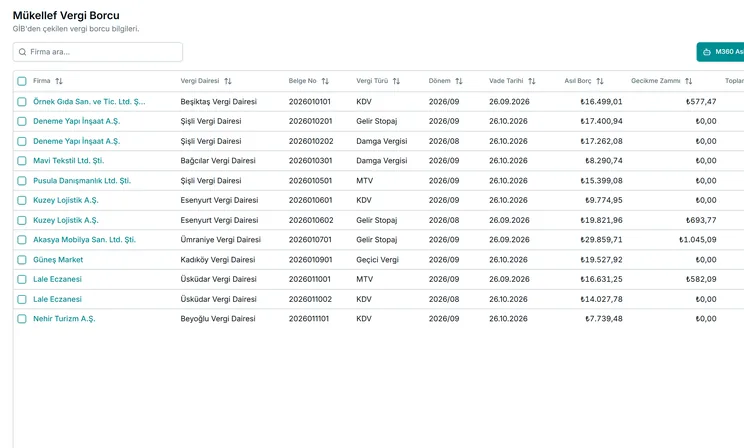Focus the Firma ara search field

pos(98,52)
